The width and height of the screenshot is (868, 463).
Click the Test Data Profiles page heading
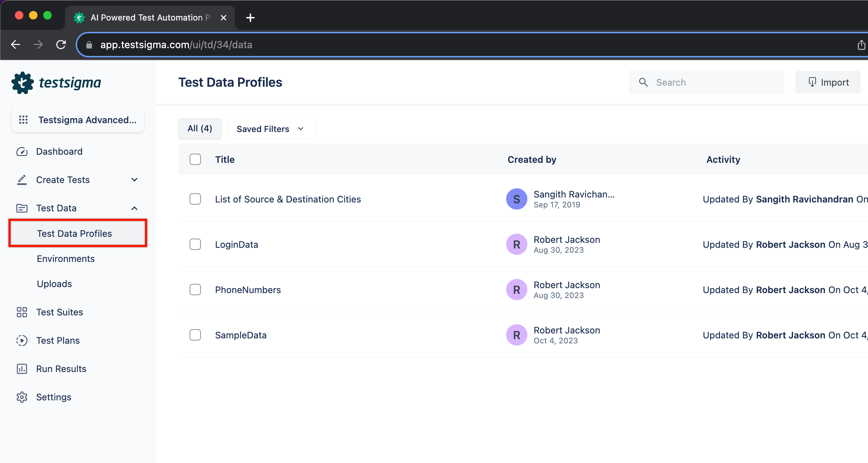pyautogui.click(x=230, y=82)
